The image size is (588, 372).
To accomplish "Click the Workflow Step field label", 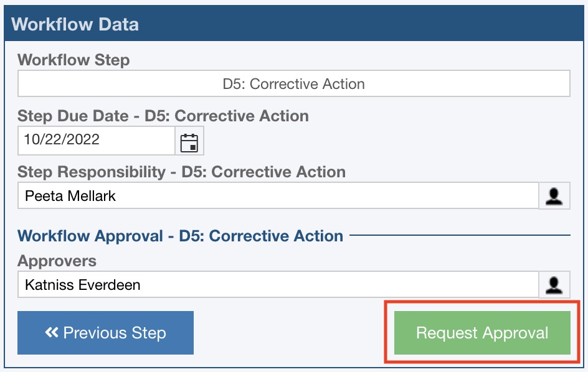I will click(73, 60).
